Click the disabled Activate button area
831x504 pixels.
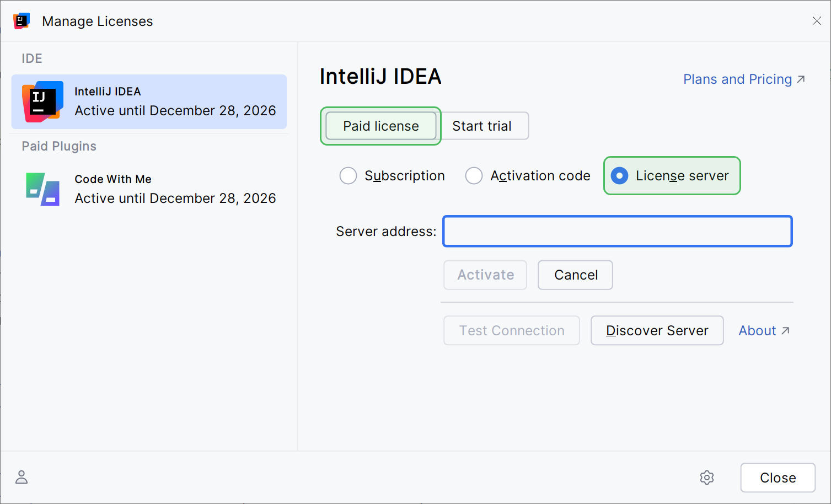(x=485, y=275)
